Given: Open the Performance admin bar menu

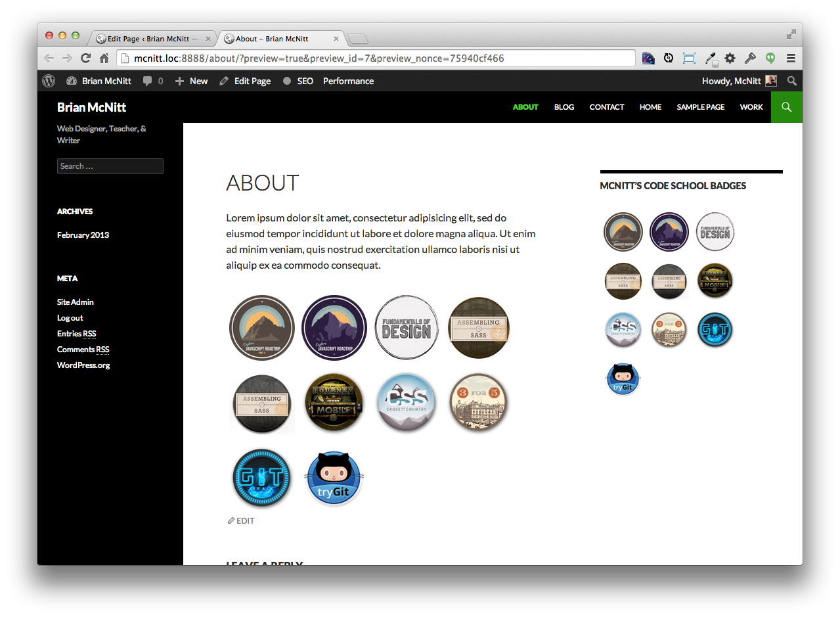Looking at the screenshot, I should pos(348,81).
